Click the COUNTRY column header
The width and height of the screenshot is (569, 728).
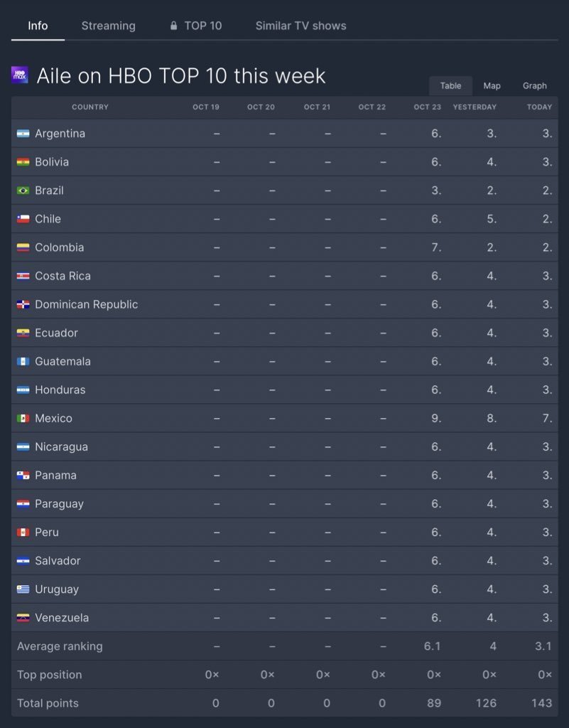click(90, 107)
